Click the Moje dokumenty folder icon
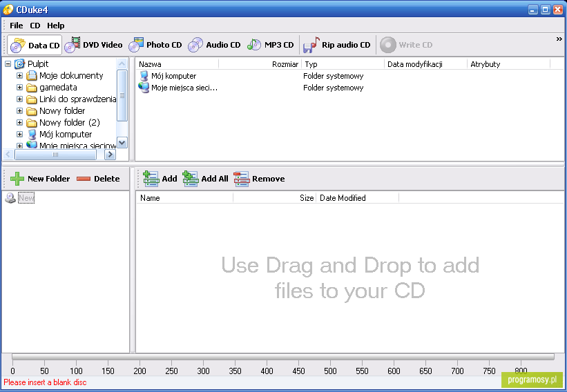Image resolution: width=567 pixels, height=392 pixels. coord(32,75)
